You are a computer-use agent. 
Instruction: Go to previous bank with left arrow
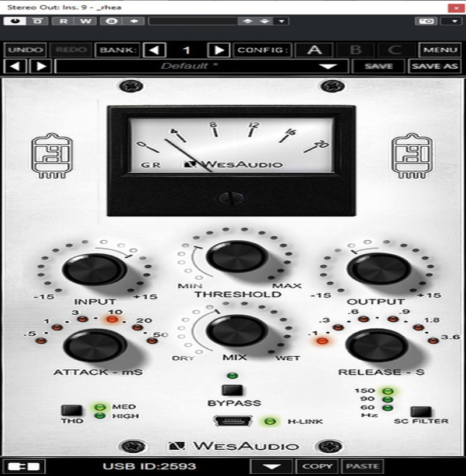click(x=155, y=50)
